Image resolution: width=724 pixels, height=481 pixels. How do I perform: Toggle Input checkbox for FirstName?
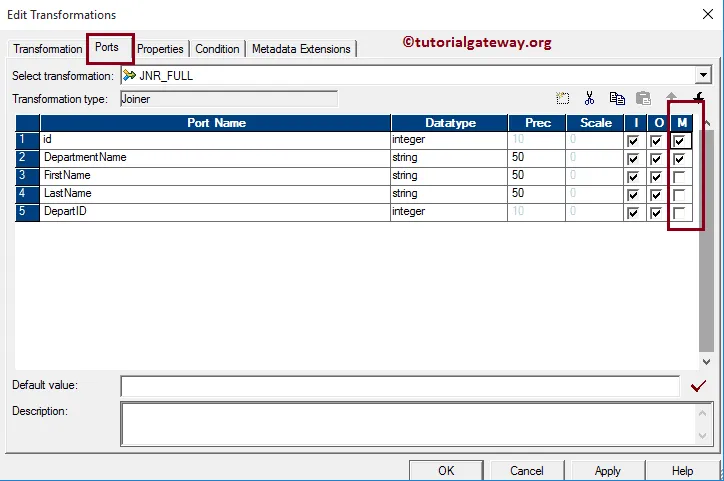click(x=633, y=177)
